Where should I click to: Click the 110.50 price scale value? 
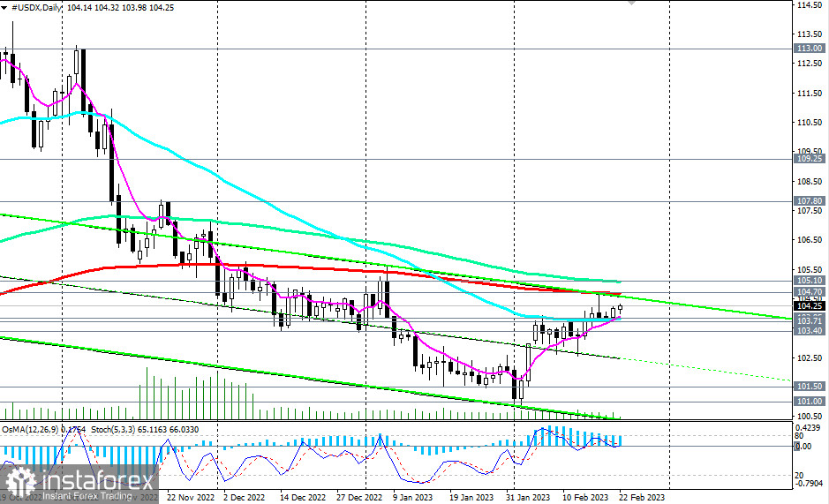[x=810, y=122]
